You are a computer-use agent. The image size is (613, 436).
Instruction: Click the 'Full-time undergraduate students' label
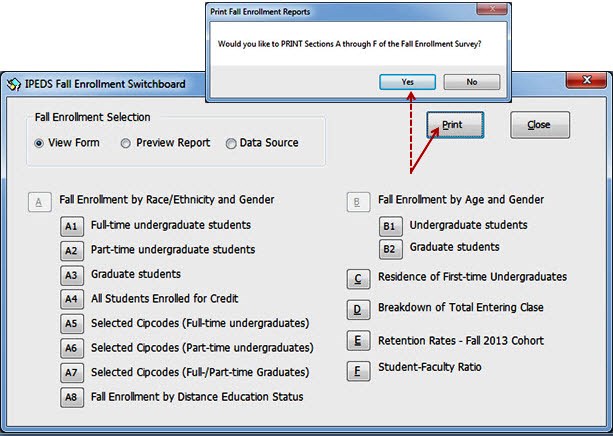[x=171, y=225]
